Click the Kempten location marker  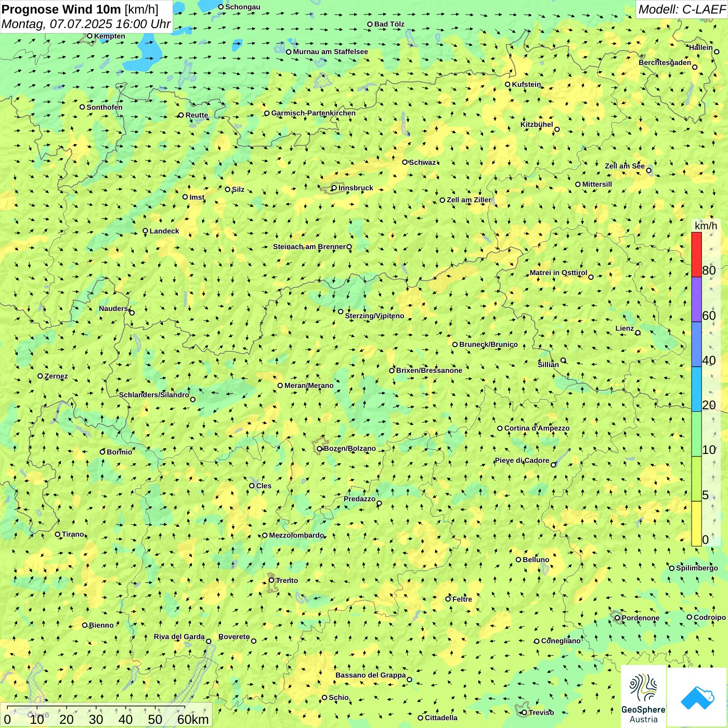[x=90, y=36]
